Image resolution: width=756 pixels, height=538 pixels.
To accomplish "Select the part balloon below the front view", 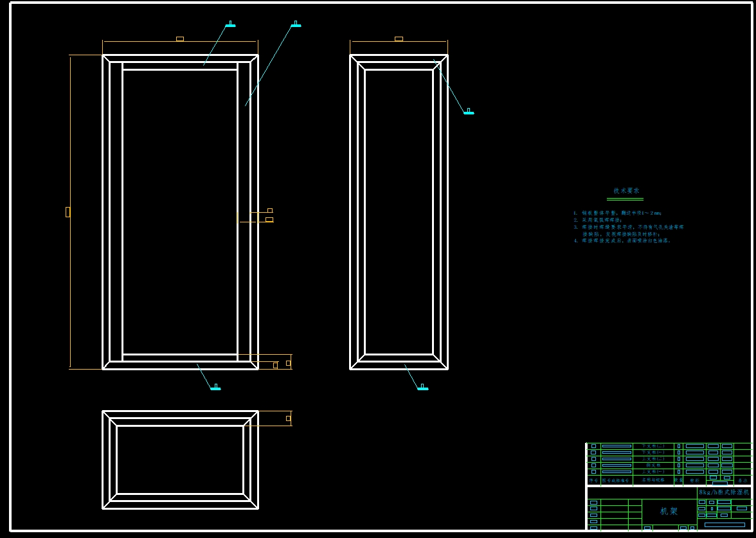I will click(215, 387).
